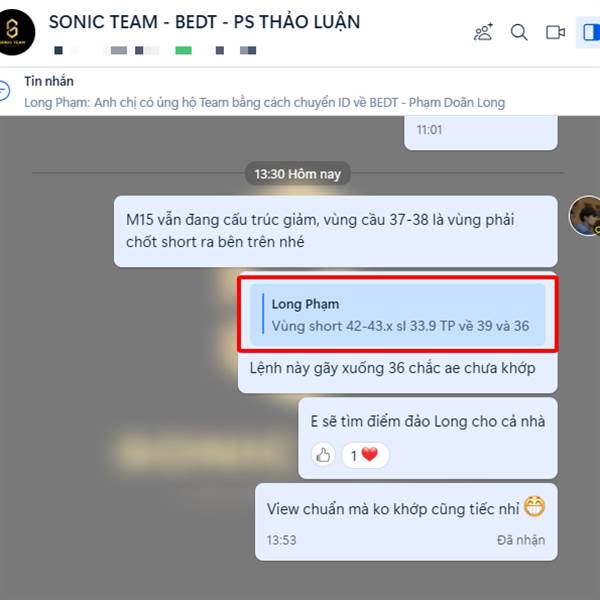Click the quoted Long Phạm reply
Image resolution: width=600 pixels, height=600 pixels.
[x=398, y=315]
